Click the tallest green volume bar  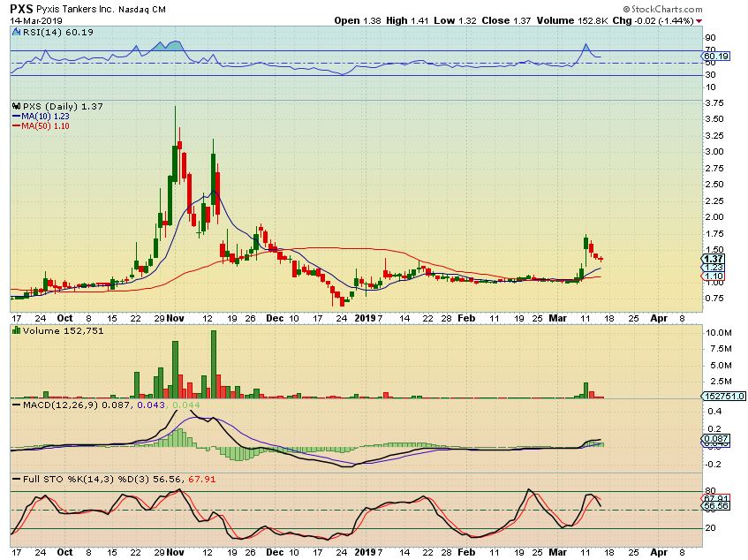tap(213, 364)
